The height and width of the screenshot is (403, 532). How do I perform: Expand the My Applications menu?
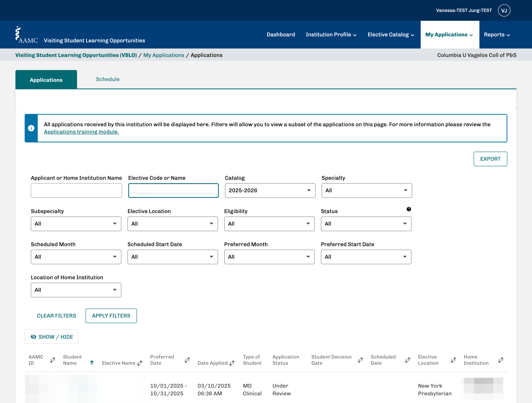(x=450, y=35)
